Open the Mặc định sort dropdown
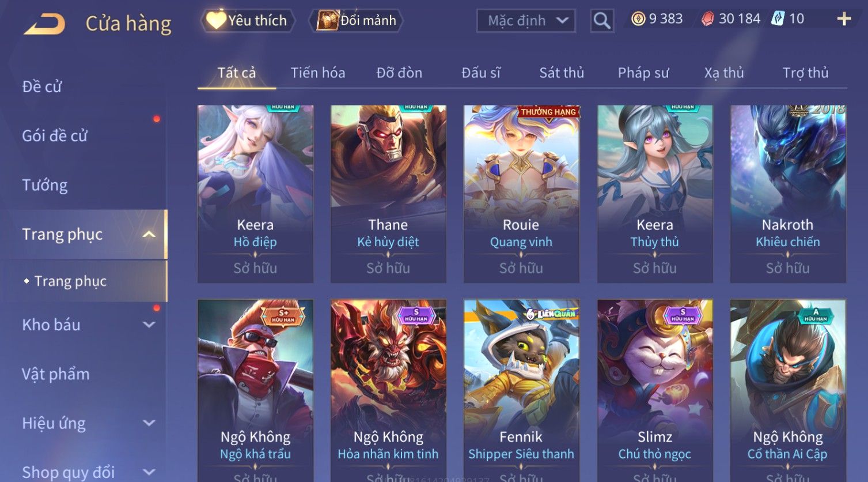868x482 pixels. pos(526,21)
